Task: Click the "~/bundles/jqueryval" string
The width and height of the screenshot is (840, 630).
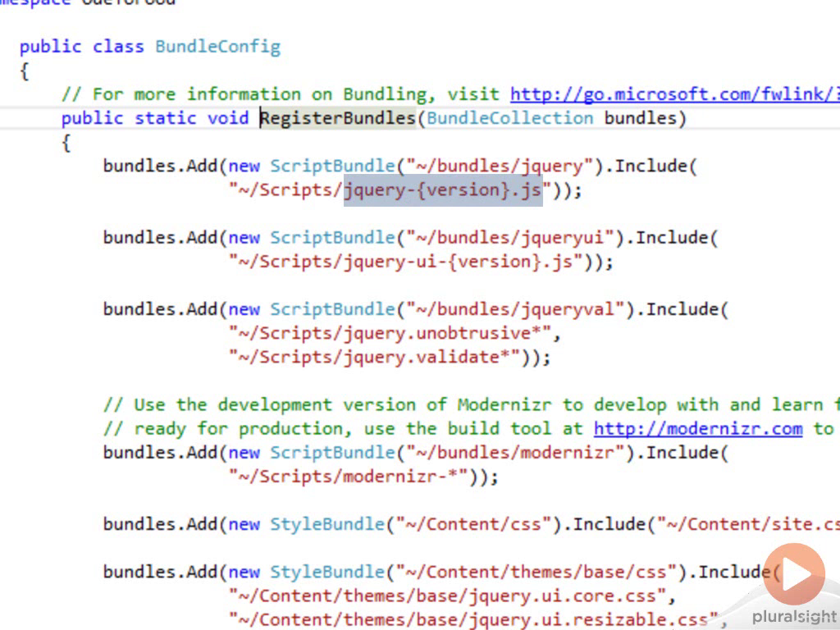Action: click(x=515, y=309)
